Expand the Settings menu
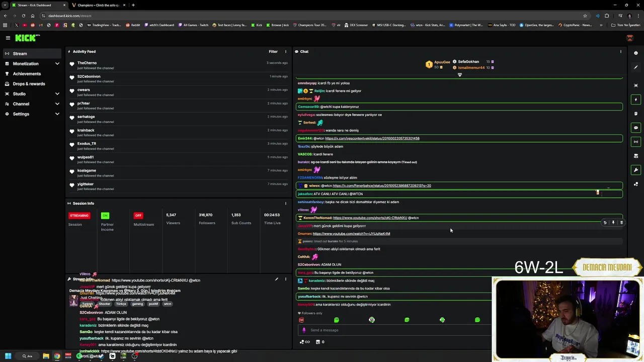This screenshot has height=362, width=644. tap(32, 114)
